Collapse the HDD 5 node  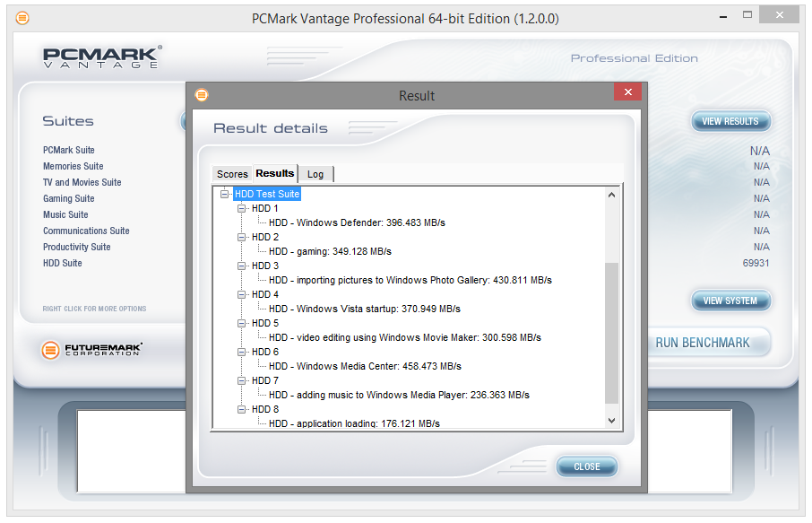(241, 323)
